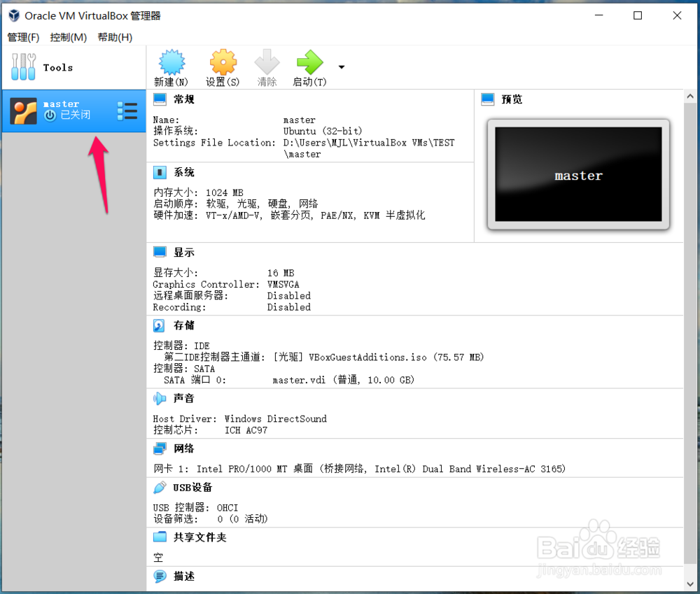This screenshot has height=594, width=700.
Task: Open the 系统 section heading
Action: click(184, 172)
